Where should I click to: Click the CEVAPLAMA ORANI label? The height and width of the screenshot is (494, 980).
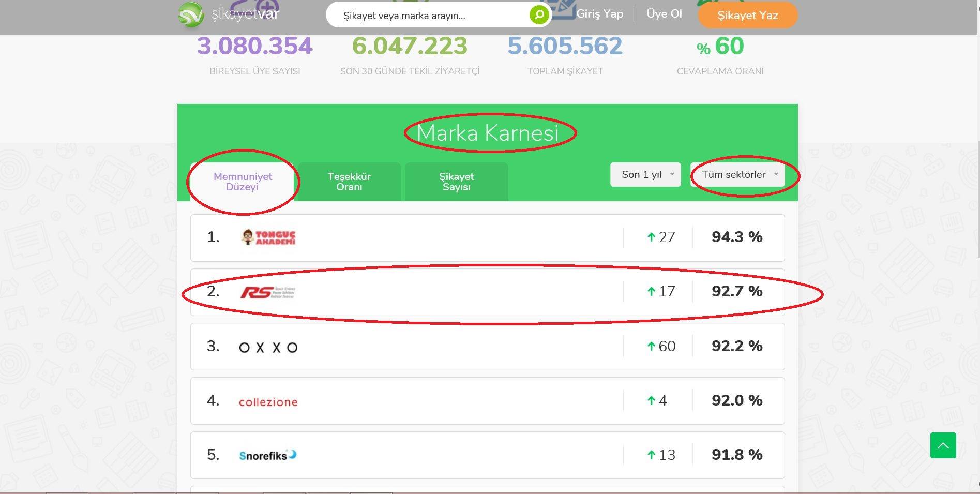(720, 71)
